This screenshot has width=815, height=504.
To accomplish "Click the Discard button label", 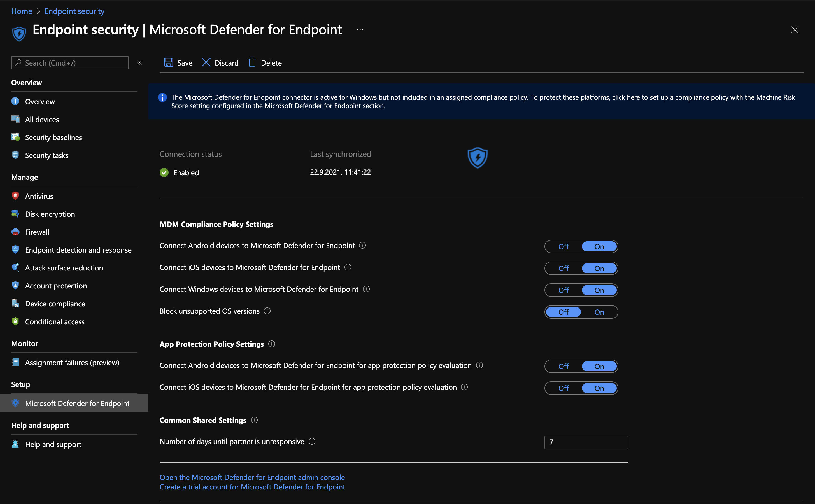I will [x=227, y=63].
